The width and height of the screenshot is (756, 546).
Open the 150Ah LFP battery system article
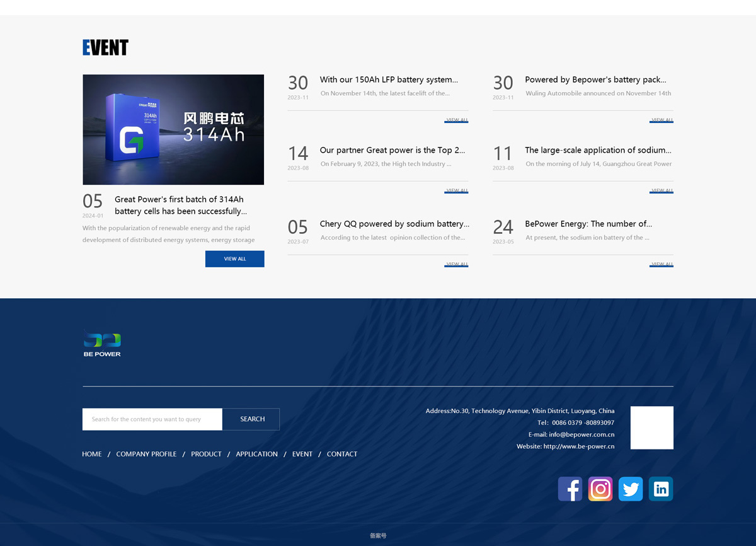[389, 79]
